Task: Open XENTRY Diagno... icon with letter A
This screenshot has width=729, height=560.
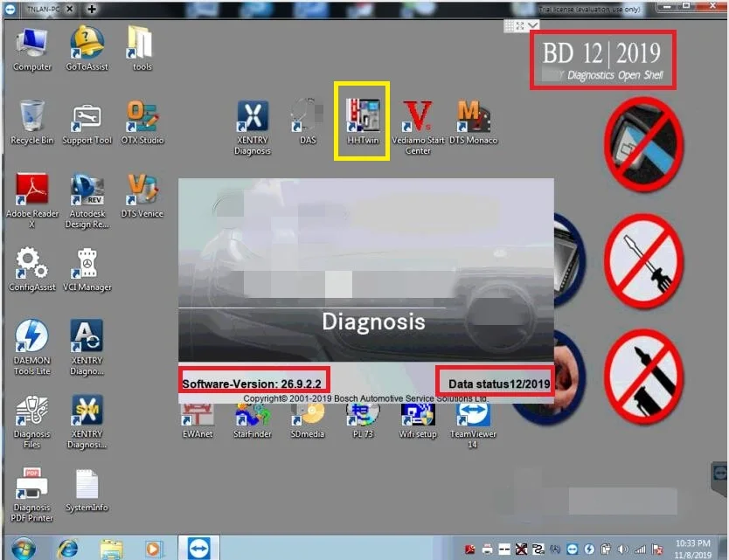Action: point(87,348)
